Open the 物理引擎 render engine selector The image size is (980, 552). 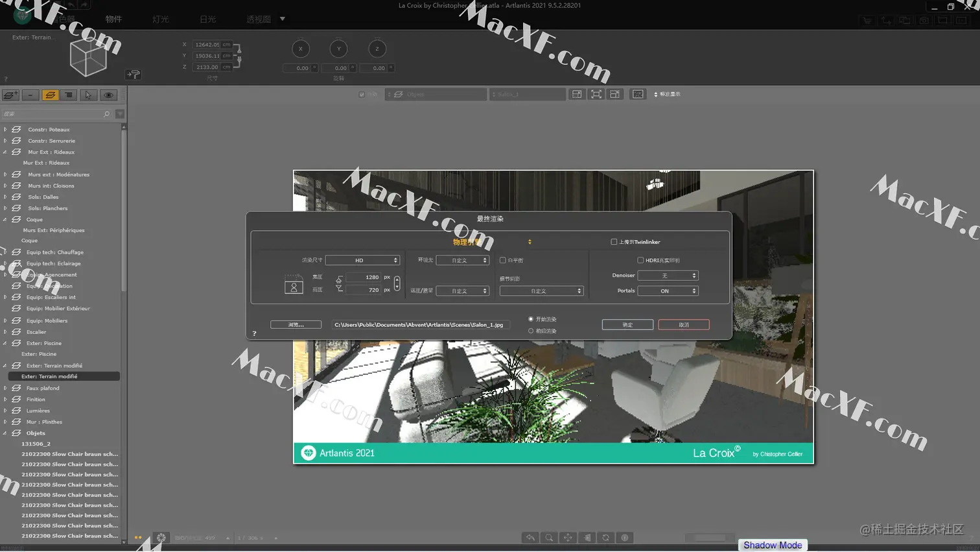point(491,242)
